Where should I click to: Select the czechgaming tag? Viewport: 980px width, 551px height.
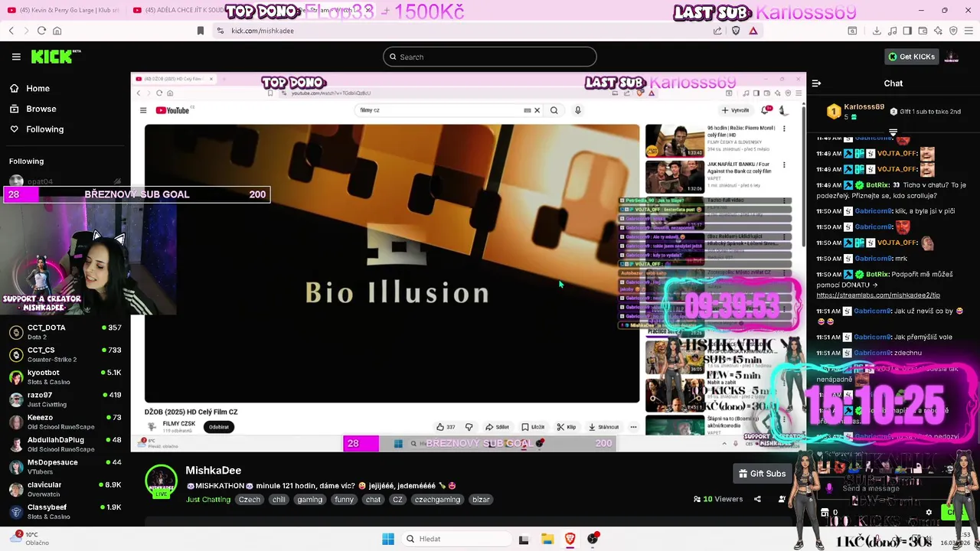tap(437, 500)
